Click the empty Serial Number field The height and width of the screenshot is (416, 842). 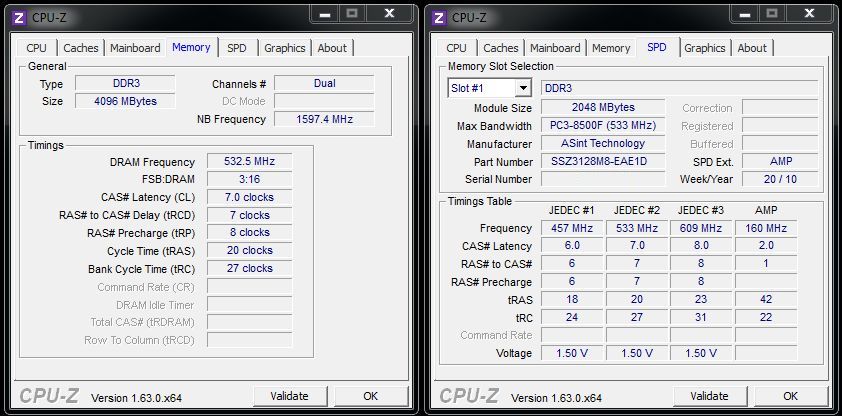point(603,179)
